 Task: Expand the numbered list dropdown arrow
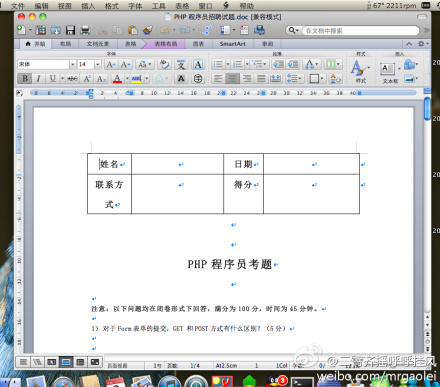(x=247, y=64)
